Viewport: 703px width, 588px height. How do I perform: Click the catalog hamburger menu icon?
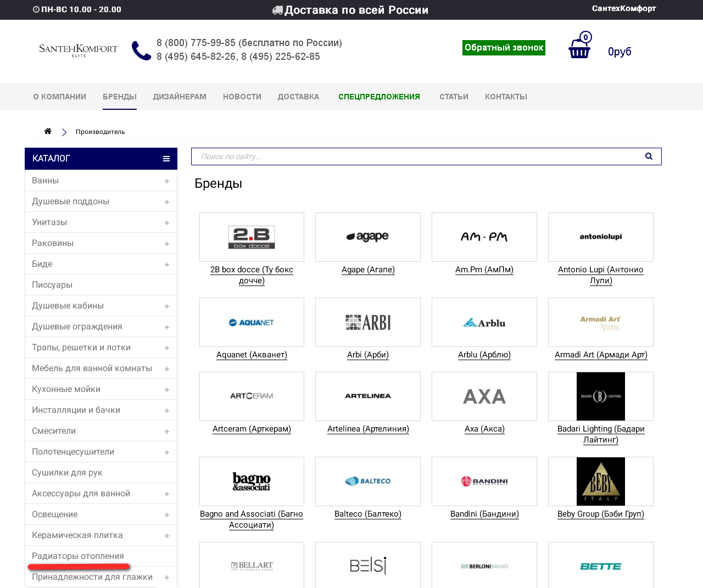(166, 159)
